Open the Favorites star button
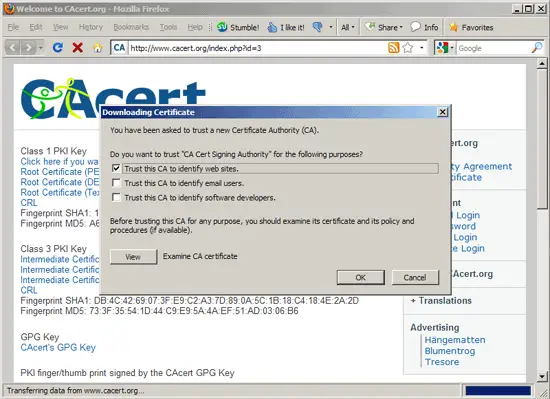 471,27
